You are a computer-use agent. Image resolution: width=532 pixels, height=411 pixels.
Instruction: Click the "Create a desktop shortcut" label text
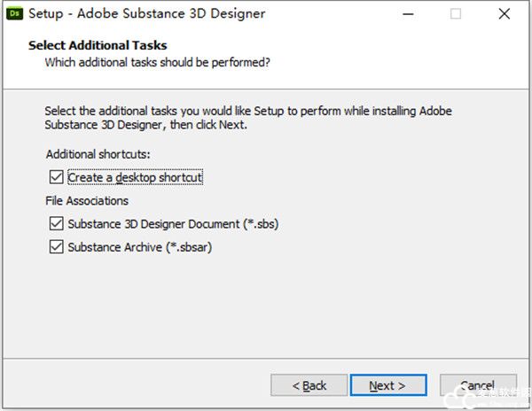[x=135, y=177]
